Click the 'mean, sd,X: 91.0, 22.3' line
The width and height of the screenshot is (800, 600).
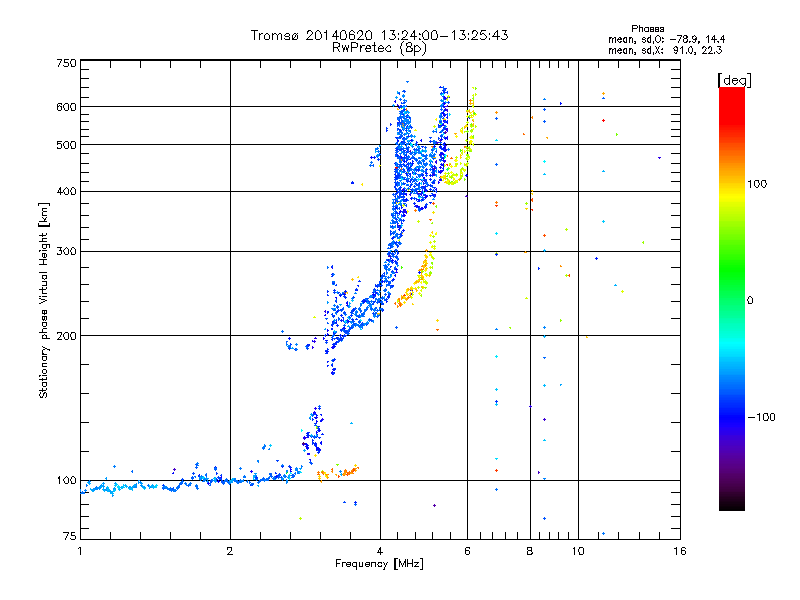[665, 50]
